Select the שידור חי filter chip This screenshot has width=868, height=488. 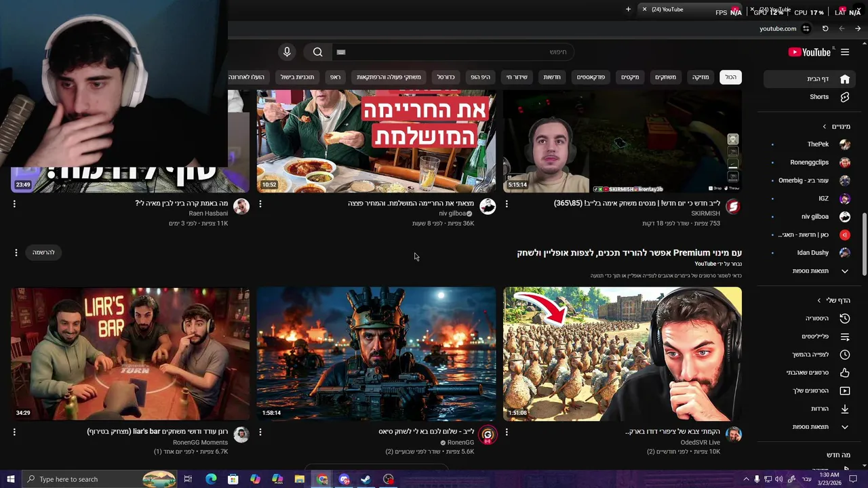[517, 77]
